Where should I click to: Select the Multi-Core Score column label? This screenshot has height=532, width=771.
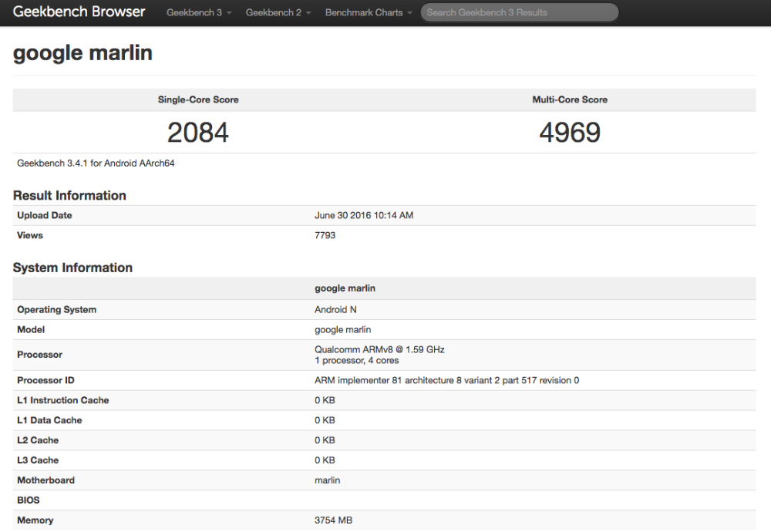570,99
